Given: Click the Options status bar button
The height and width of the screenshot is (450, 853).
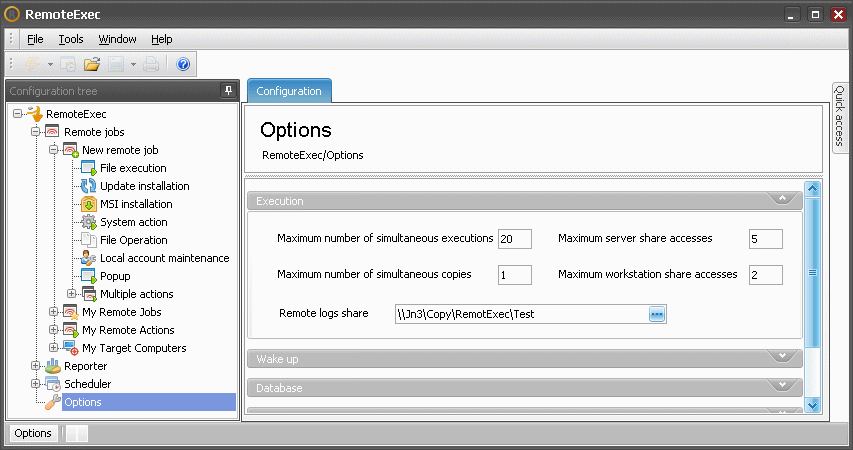Looking at the screenshot, I should click(33, 433).
